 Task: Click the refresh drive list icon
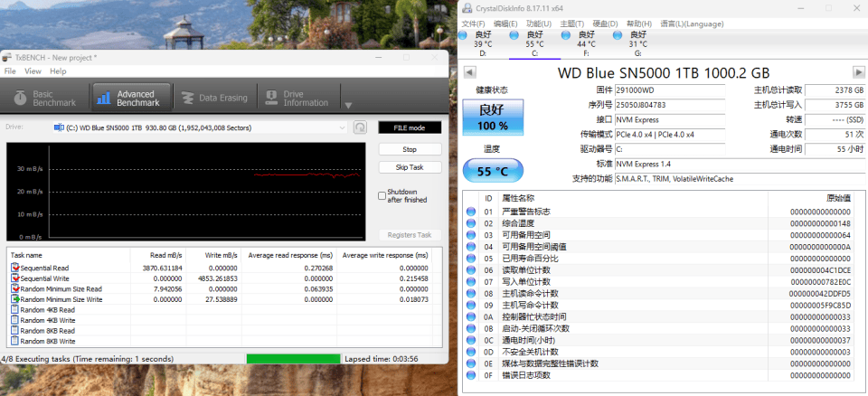coord(361,128)
